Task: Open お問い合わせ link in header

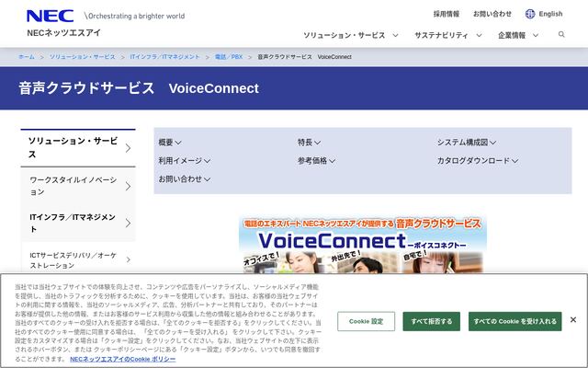Action: [492, 14]
